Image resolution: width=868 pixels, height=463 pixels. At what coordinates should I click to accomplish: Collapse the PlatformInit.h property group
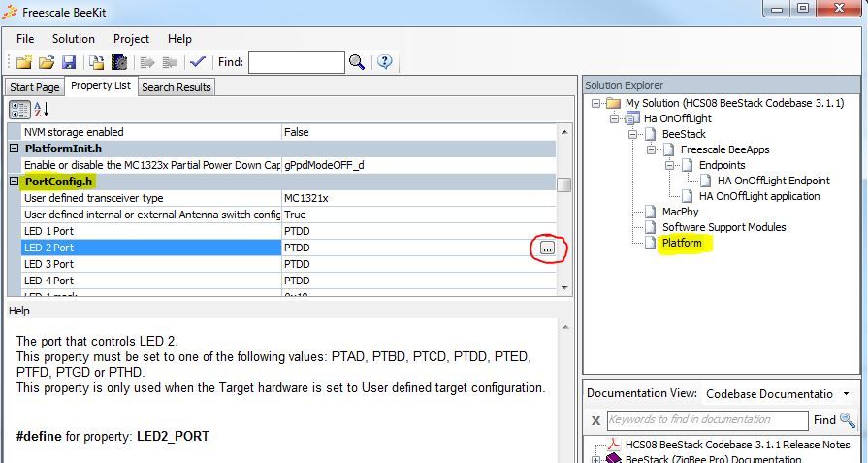pos(15,149)
